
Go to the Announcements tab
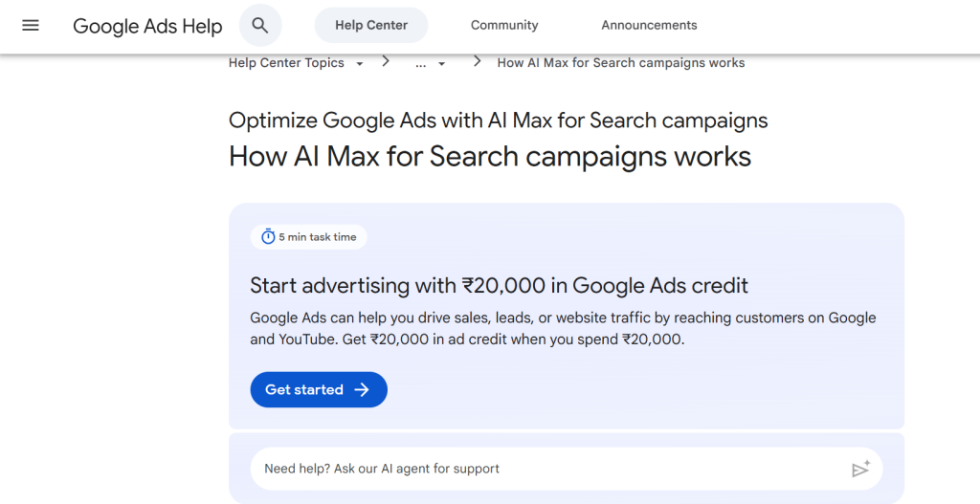[649, 26]
